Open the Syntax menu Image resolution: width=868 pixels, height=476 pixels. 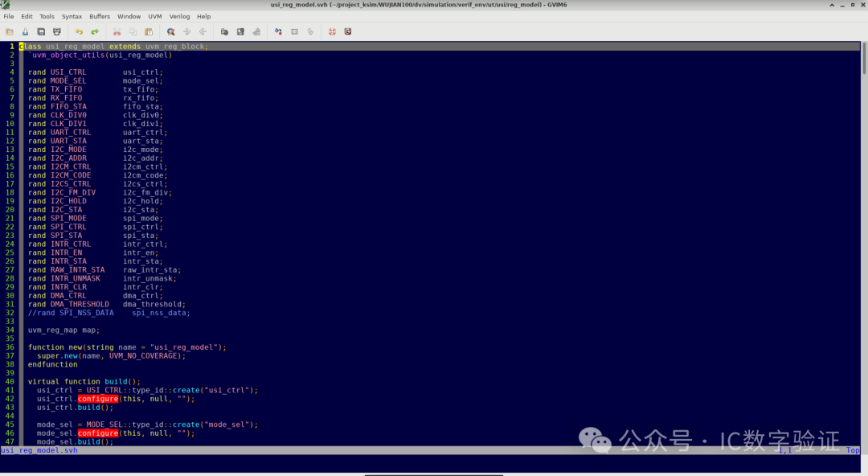pos(72,15)
